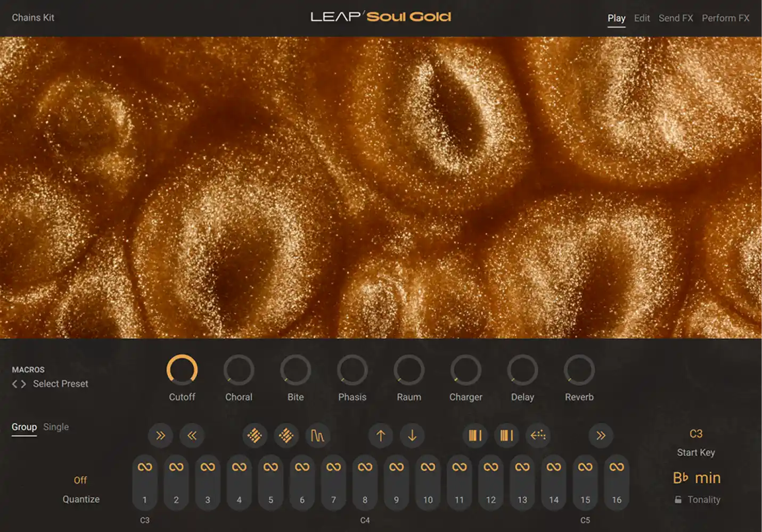Click the C3 Start Key value
The width and height of the screenshot is (762, 532).
(695, 435)
